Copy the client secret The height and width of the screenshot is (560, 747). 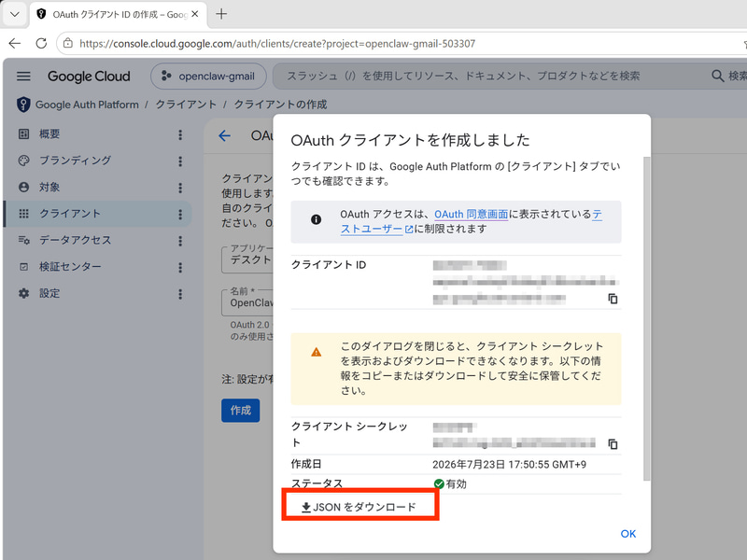613,444
